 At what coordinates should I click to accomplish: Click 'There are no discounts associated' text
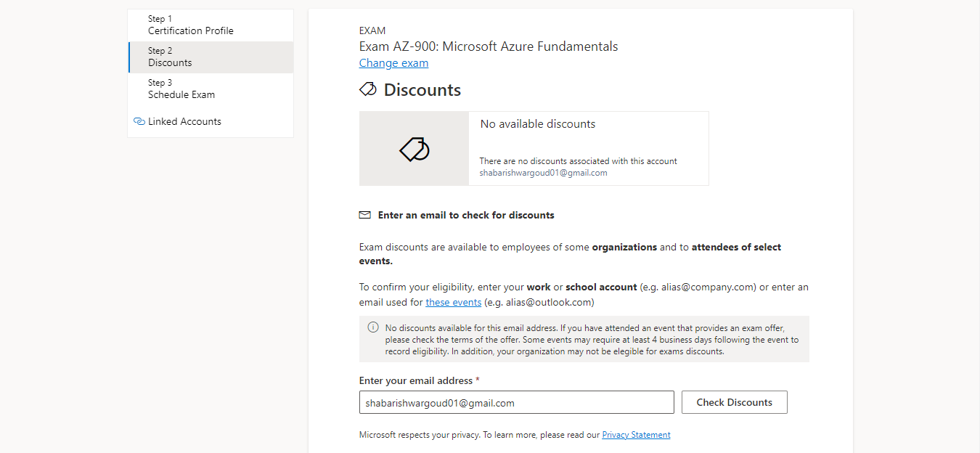pyautogui.click(x=579, y=161)
